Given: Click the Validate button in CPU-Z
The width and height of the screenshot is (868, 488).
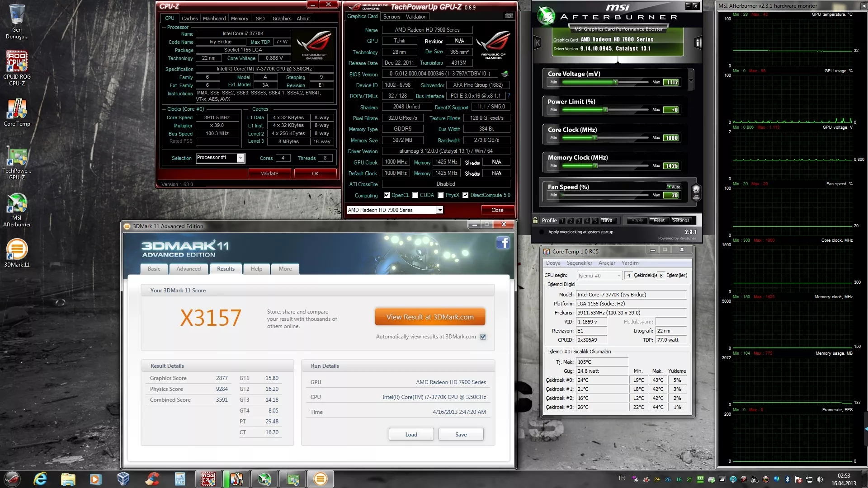Looking at the screenshot, I should [269, 174].
